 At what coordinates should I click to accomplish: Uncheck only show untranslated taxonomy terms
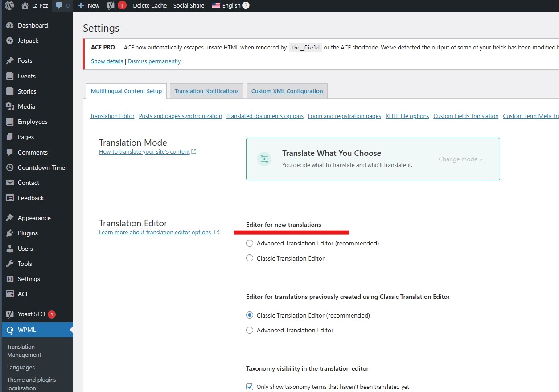250,387
